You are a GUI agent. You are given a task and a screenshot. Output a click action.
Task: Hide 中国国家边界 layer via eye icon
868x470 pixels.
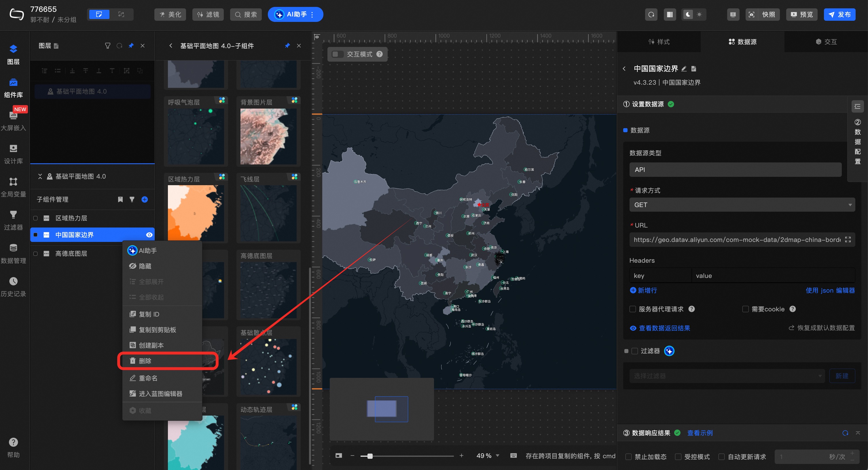coord(149,235)
